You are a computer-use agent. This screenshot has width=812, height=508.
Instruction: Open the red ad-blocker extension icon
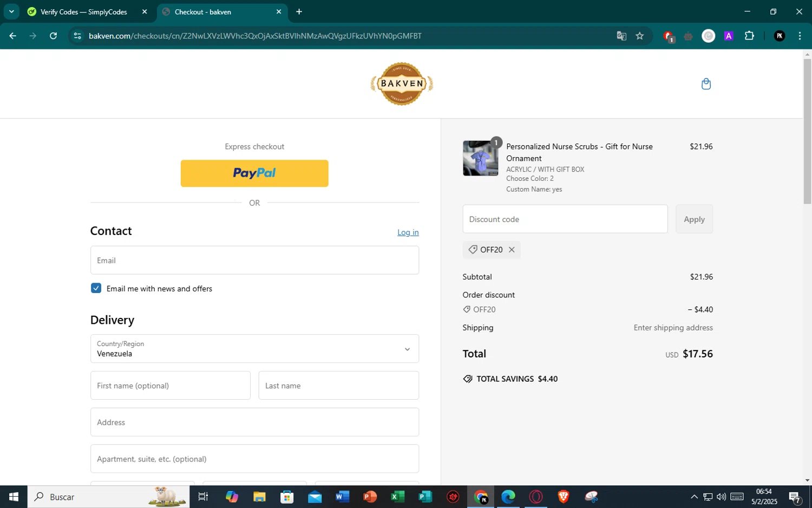point(668,36)
